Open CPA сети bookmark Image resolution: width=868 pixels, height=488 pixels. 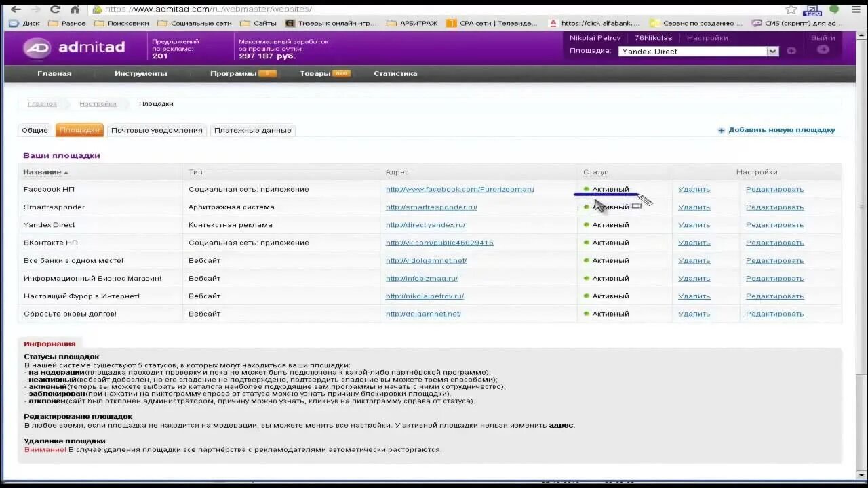click(492, 23)
